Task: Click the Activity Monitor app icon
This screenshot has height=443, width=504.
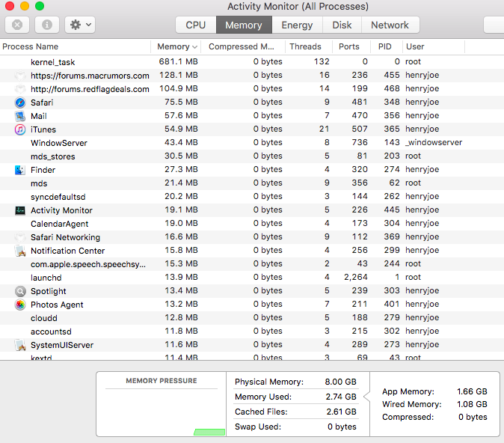Action: (x=20, y=210)
